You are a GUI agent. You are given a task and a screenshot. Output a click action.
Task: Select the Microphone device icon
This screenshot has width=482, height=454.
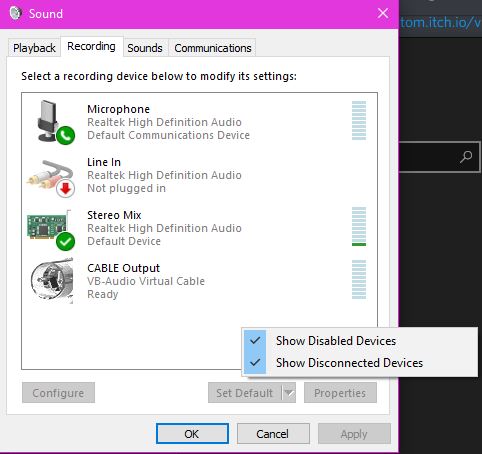[x=53, y=122]
